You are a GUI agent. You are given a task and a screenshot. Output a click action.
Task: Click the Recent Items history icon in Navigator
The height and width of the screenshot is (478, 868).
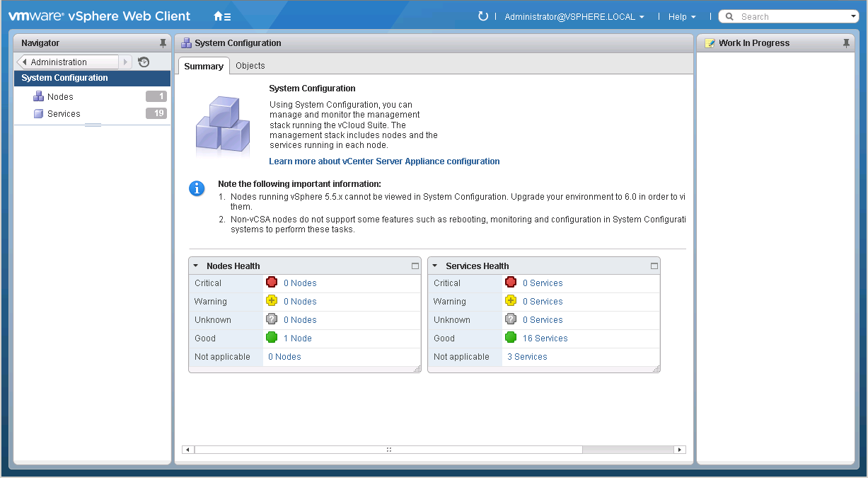point(143,62)
